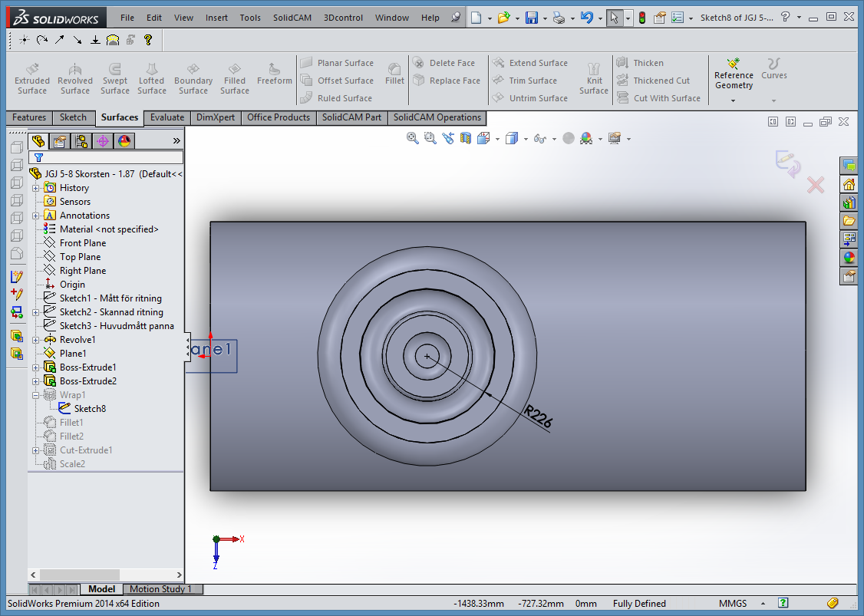Start the Boundary Surface command
The image size is (864, 616).
pos(193,78)
